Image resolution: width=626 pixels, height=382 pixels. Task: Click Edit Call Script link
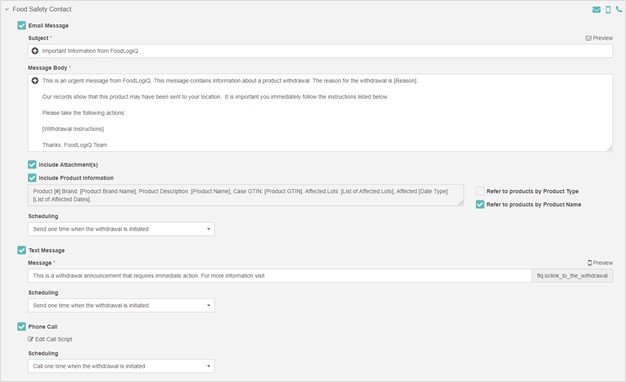tap(50, 339)
